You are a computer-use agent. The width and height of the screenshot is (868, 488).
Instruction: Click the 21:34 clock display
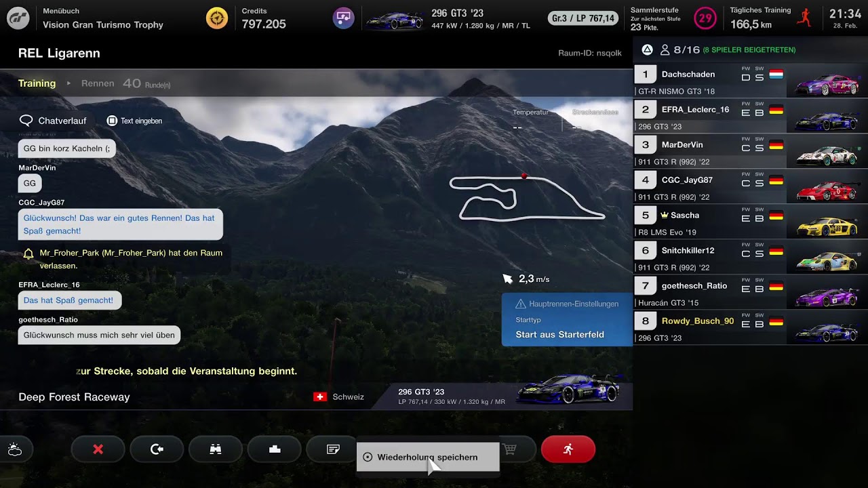coord(845,14)
